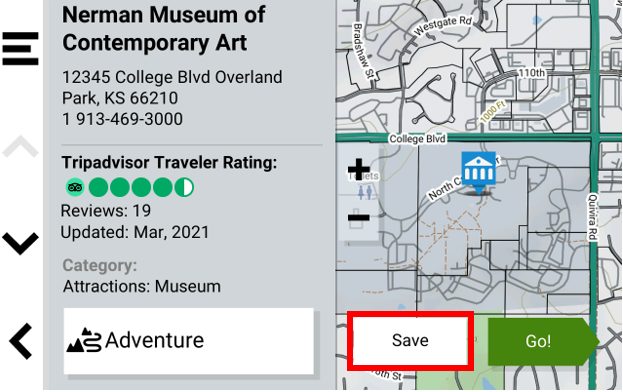This screenshot has height=392, width=623.
Task: Tap the restroom icon on the map
Action: 365,193
